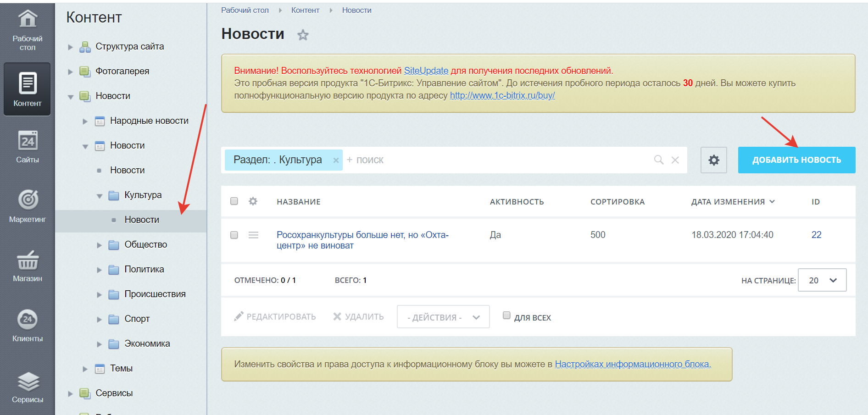Open column settings gear in table header

[x=253, y=201]
